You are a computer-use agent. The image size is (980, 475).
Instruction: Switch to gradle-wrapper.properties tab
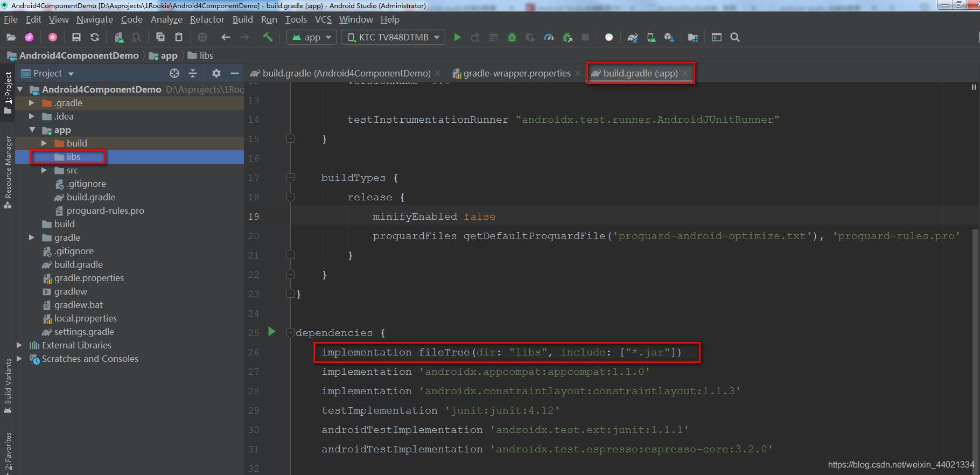coord(517,73)
